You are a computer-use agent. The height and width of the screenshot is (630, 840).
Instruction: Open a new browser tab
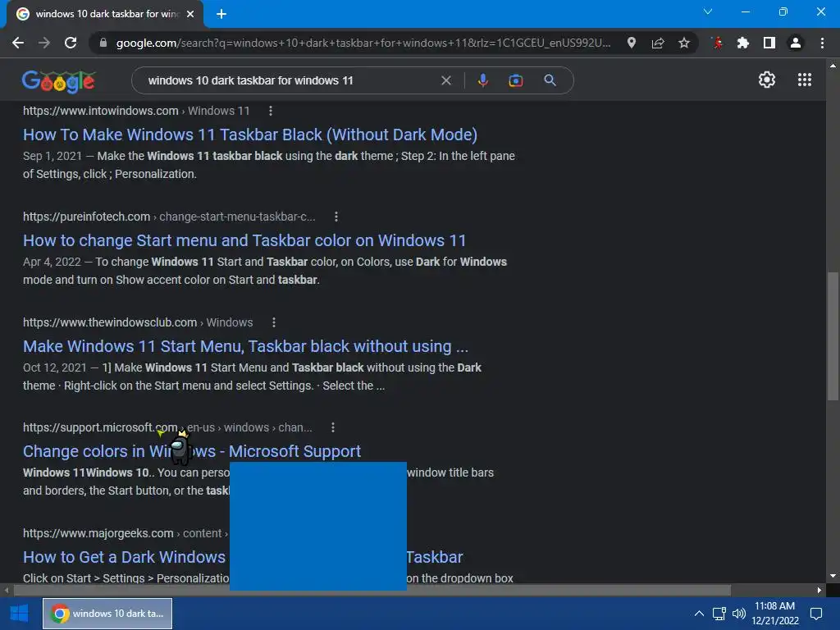tap(221, 14)
